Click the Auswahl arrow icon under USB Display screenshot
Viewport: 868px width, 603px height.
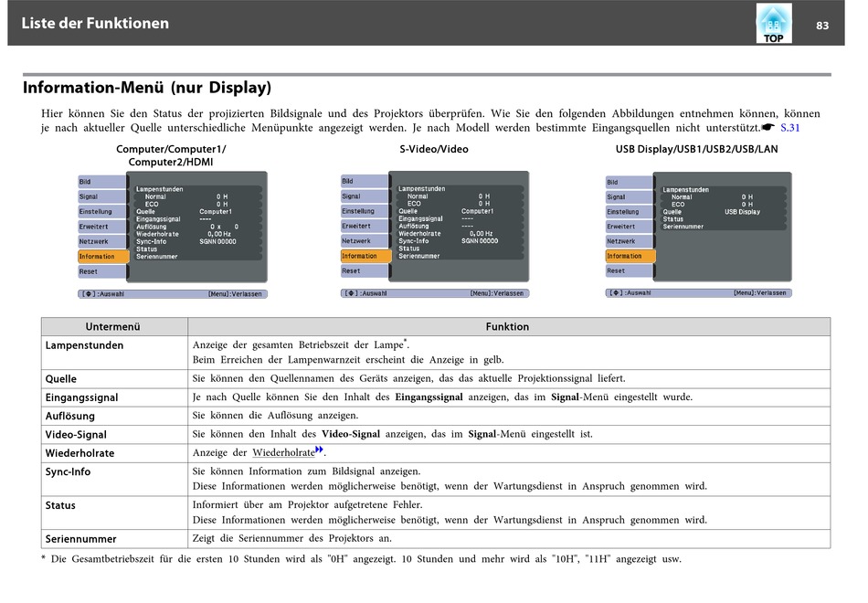[x=616, y=293]
